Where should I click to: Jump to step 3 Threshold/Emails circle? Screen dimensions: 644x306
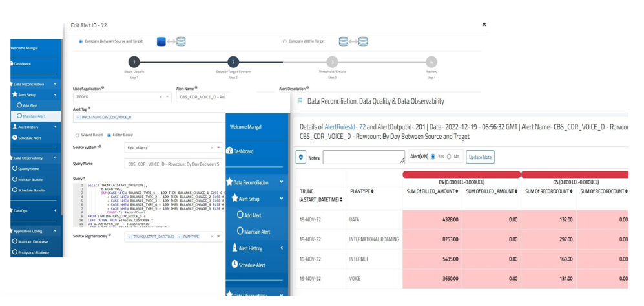(332, 62)
